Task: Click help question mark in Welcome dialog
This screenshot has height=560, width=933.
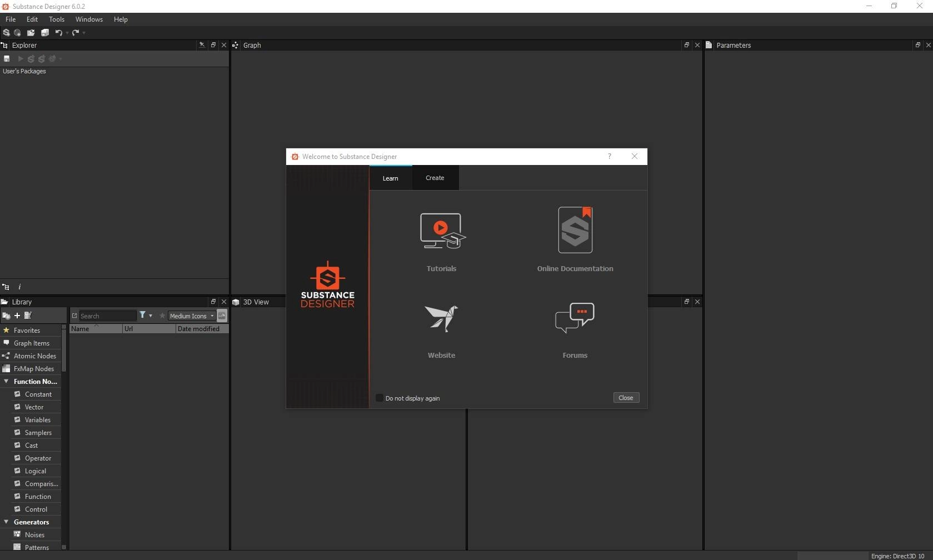Action: 610,157
